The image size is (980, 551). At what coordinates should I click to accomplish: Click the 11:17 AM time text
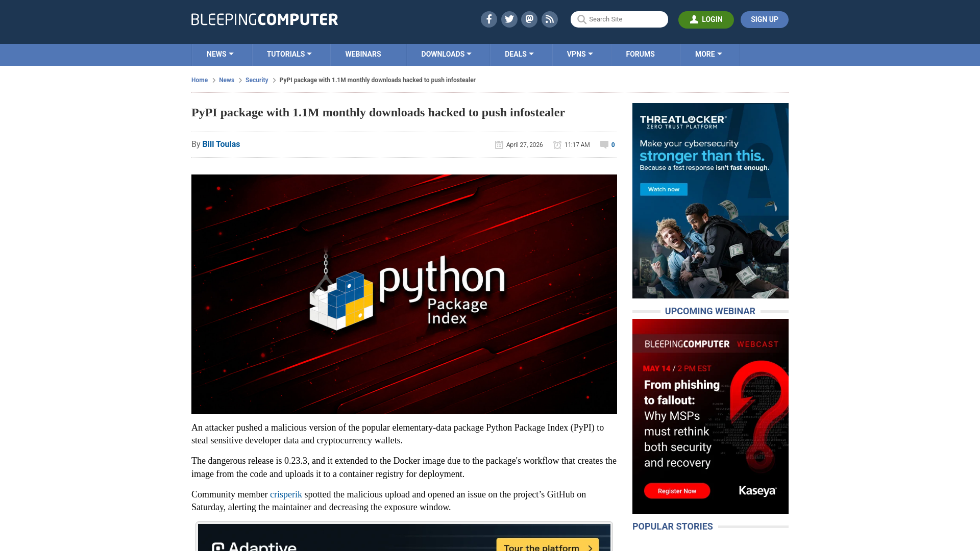(577, 145)
